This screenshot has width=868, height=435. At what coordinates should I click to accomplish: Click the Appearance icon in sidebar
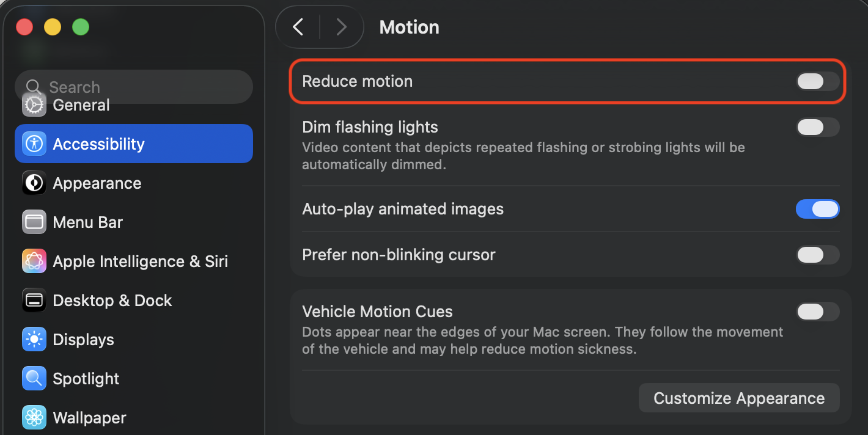(x=34, y=183)
